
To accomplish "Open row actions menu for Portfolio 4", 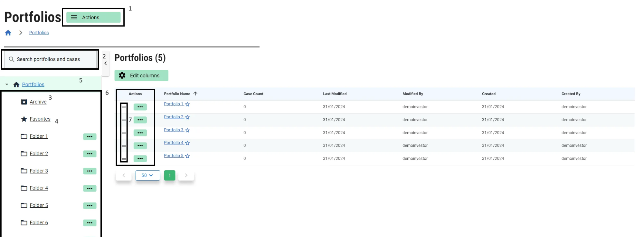I will [140, 146].
